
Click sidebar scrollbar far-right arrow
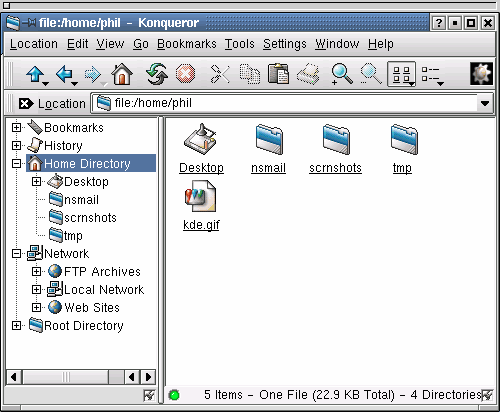[x=148, y=377]
